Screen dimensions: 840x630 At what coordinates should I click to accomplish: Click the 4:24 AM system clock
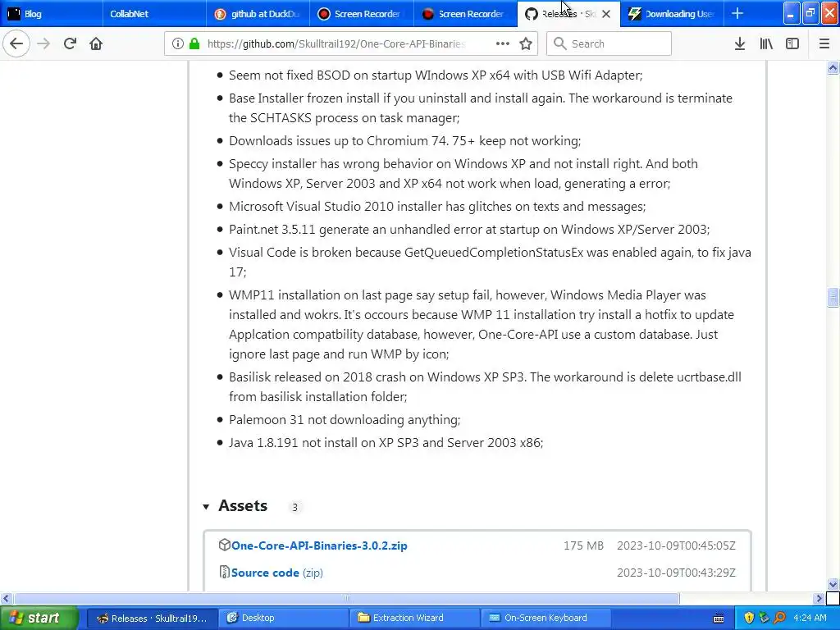pyautogui.click(x=810, y=618)
